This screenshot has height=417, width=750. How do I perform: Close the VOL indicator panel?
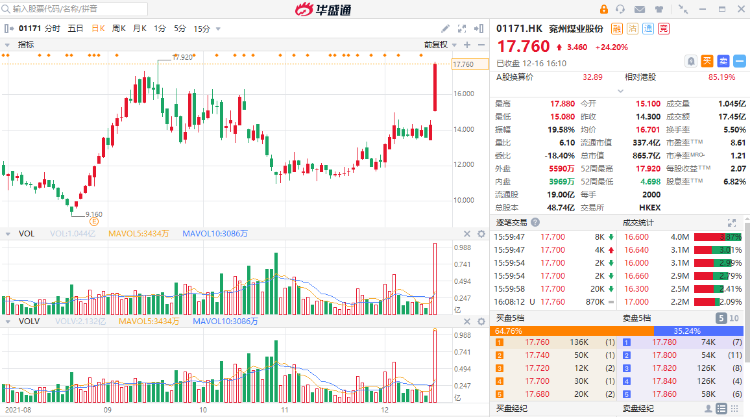point(467,234)
